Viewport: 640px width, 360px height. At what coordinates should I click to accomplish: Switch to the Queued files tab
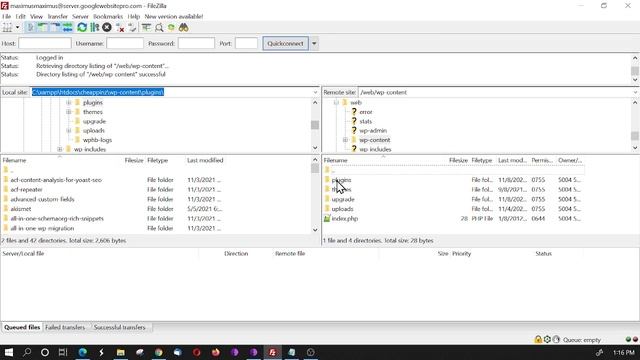[x=22, y=327]
